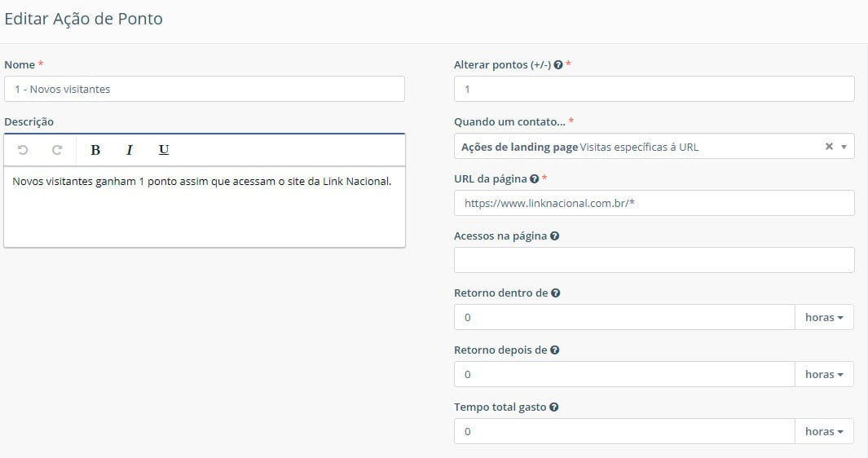868x458 pixels.
Task: Click help icon beside Retorno depois de
Action: click(554, 350)
